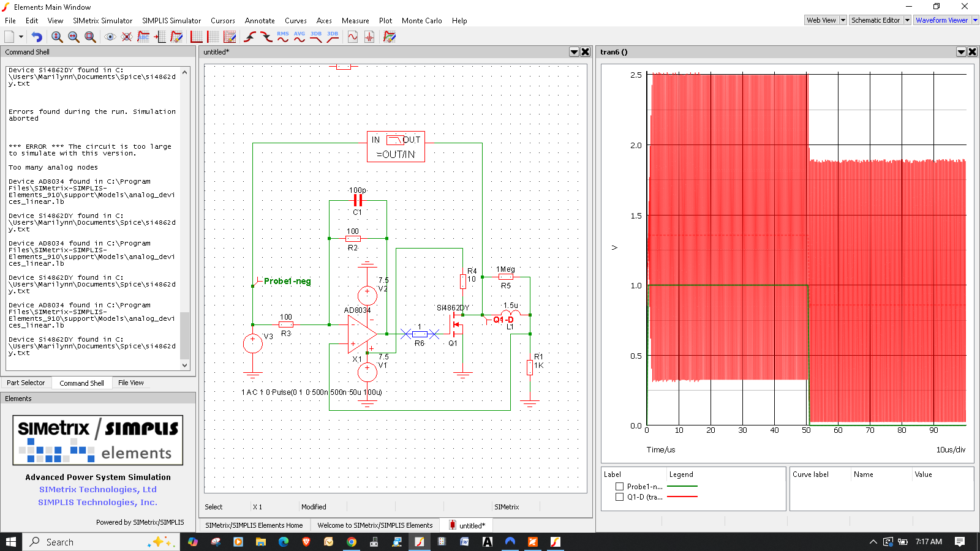This screenshot has width=980, height=551.
Task: Select Welcome to SIMetrix/SIMPLIS Elements tab
Action: point(375,525)
